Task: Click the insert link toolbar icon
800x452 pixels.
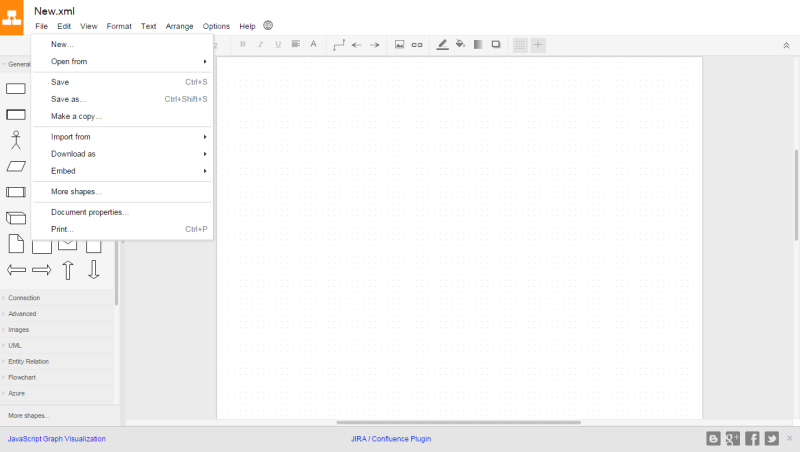Action: (418, 44)
